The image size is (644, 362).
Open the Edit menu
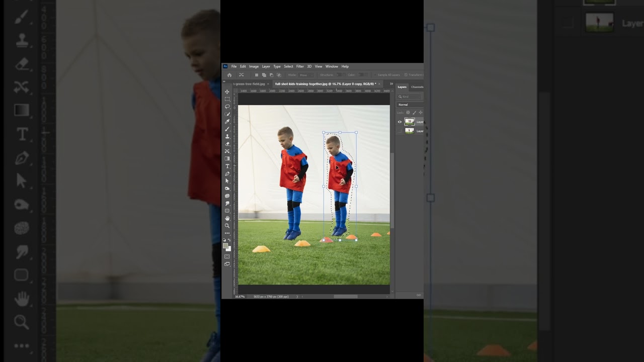pyautogui.click(x=243, y=66)
